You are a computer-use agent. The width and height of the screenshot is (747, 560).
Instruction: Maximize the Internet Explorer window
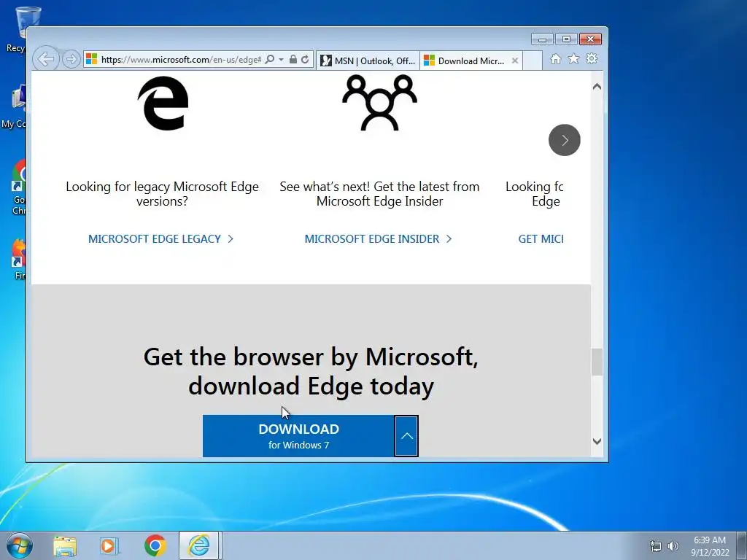(x=566, y=39)
